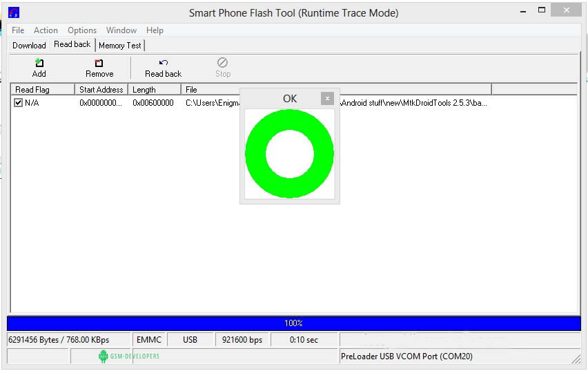
Task: Select the 0x00600000 length cell
Action: (153, 102)
